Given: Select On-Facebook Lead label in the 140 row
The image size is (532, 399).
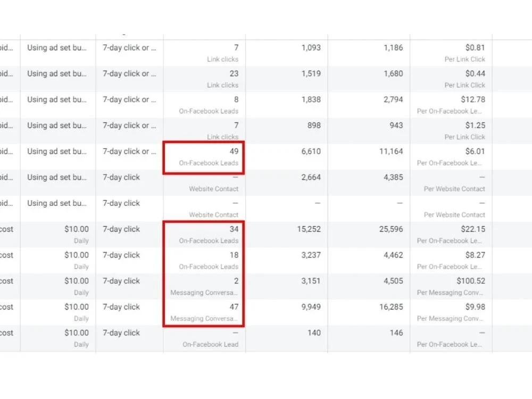Looking at the screenshot, I should point(210,344).
